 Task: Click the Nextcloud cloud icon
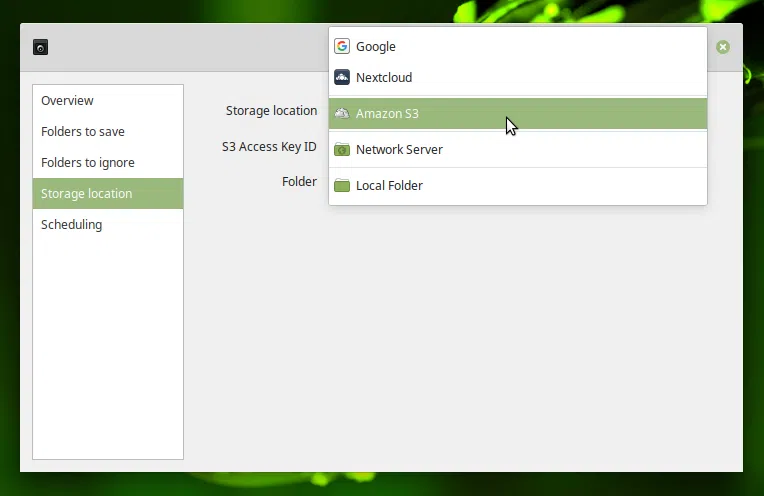tap(342, 77)
